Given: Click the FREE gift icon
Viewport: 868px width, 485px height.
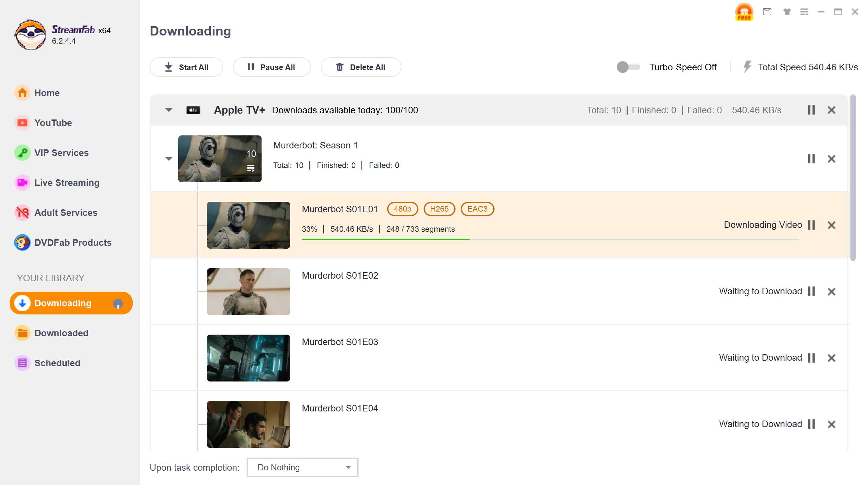Looking at the screenshot, I should (744, 12).
